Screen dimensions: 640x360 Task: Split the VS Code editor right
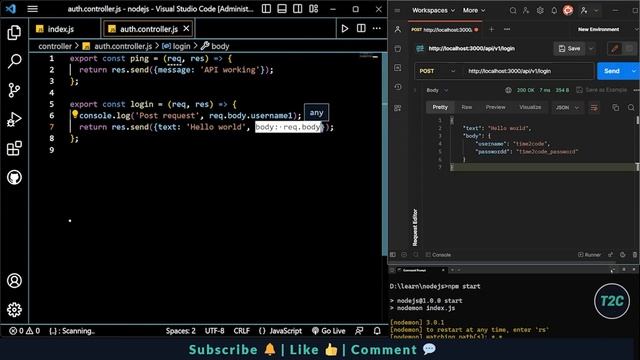361,28
